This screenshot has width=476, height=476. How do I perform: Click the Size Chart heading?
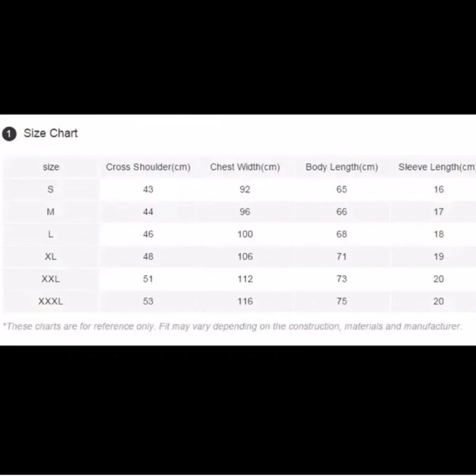coord(51,133)
